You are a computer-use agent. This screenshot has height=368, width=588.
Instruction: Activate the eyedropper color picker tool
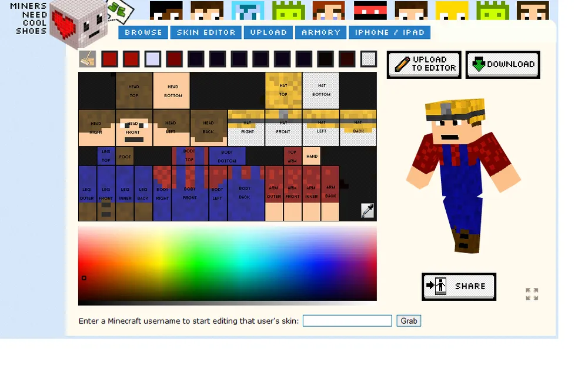click(367, 210)
